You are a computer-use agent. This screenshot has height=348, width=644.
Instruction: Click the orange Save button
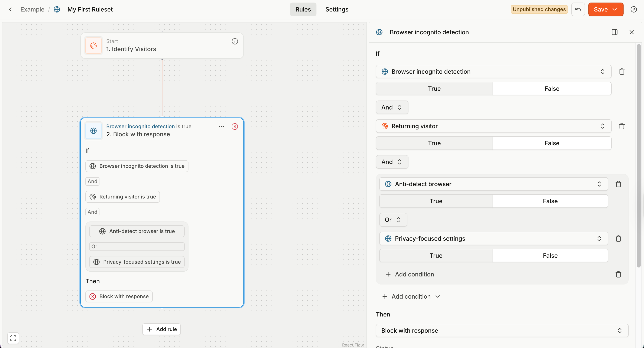tap(601, 10)
